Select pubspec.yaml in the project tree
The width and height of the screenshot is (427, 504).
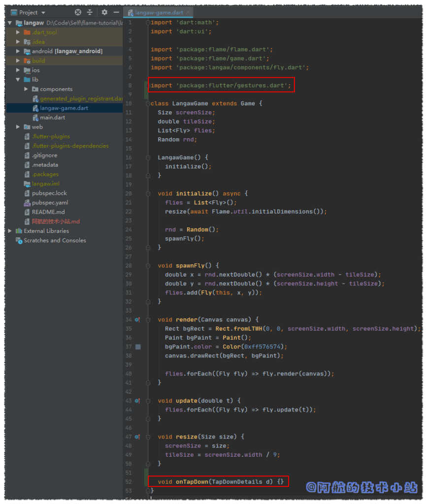click(50, 203)
